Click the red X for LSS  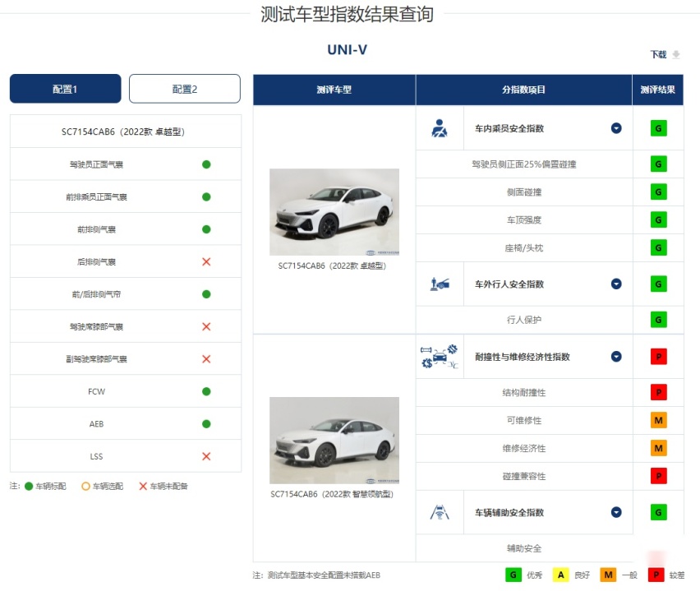coord(206,456)
